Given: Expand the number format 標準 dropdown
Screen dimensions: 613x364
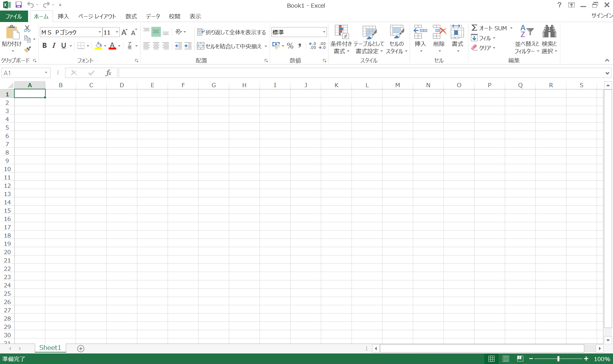Looking at the screenshot, I should 324,32.
